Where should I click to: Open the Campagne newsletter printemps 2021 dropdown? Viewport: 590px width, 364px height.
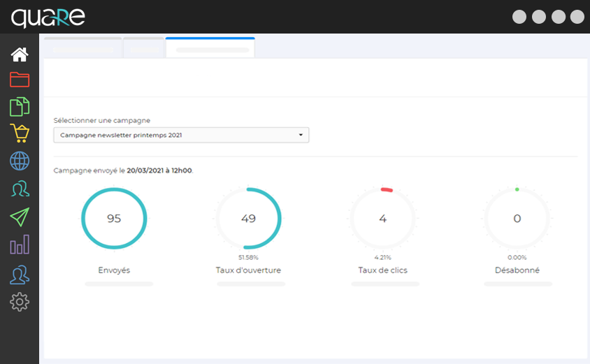tap(181, 135)
